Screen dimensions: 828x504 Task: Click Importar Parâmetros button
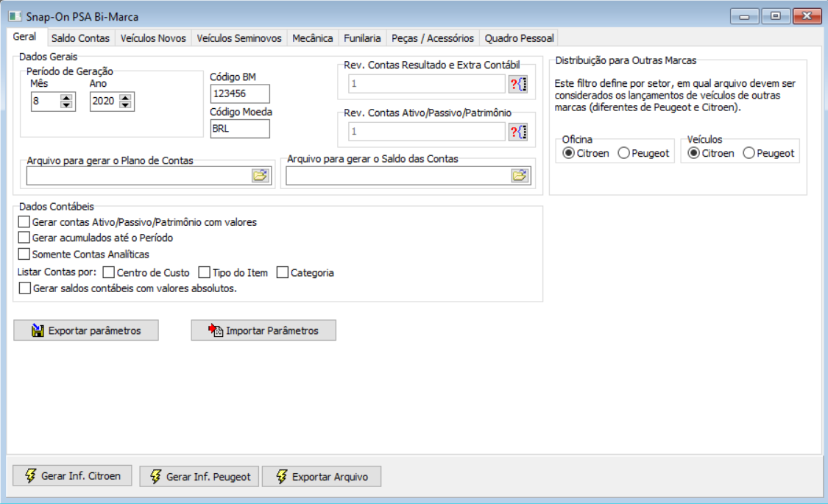pyautogui.click(x=263, y=330)
